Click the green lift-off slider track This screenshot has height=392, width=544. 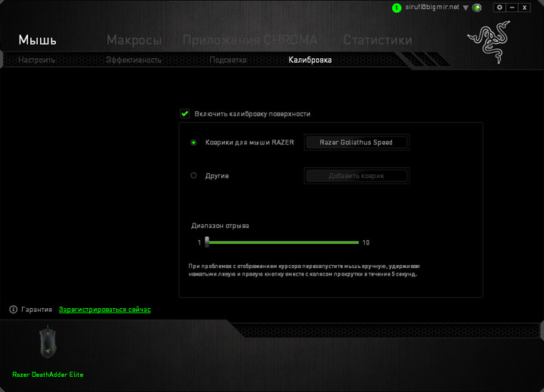point(284,242)
